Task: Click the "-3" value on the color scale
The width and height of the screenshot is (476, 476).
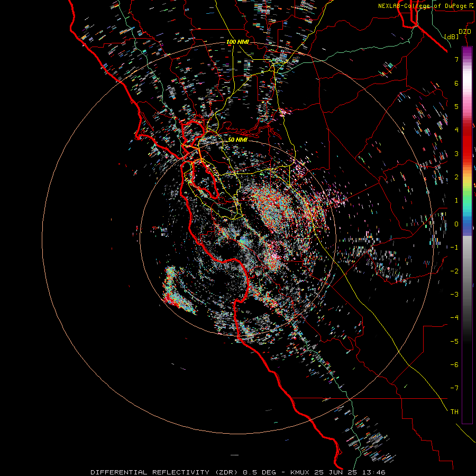Action: (x=454, y=295)
